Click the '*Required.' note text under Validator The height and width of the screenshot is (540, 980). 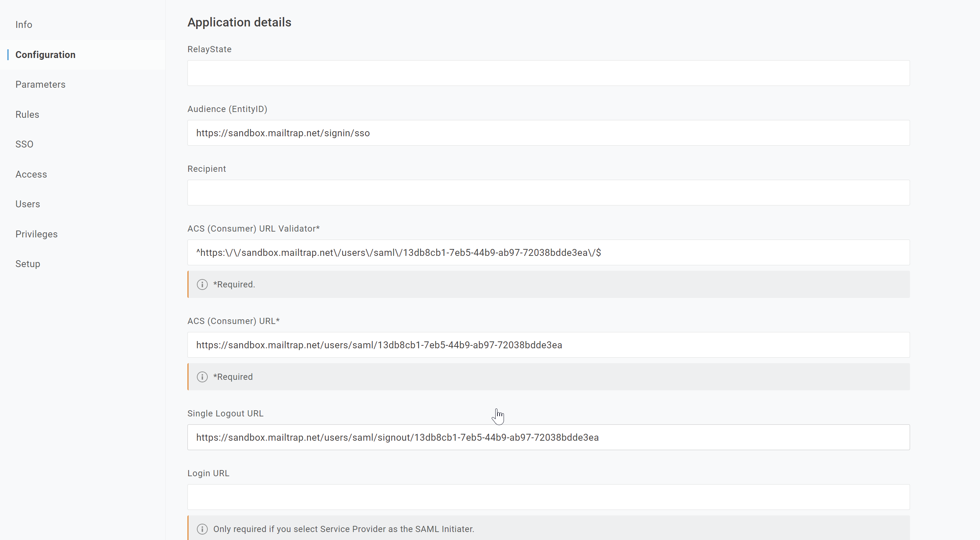click(x=234, y=284)
